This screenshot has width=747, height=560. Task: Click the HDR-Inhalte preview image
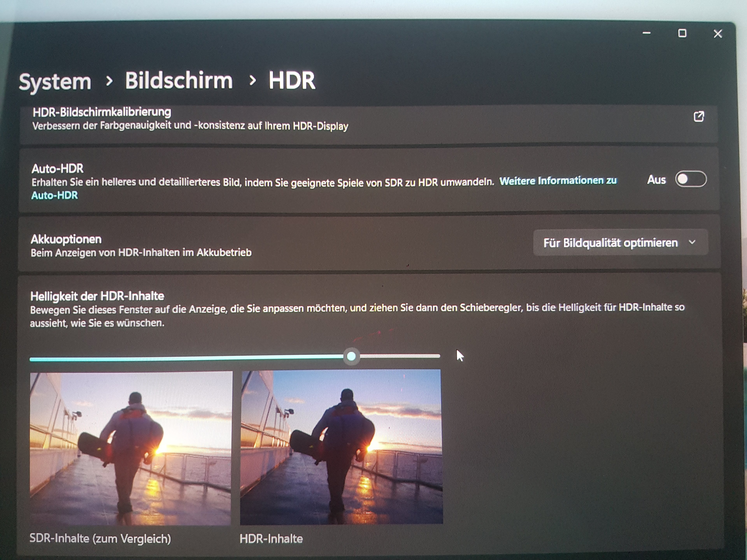tap(341, 447)
